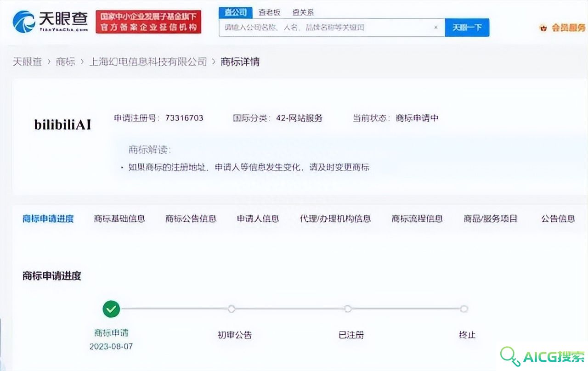Open the 会员服务 membership link

(x=569, y=28)
